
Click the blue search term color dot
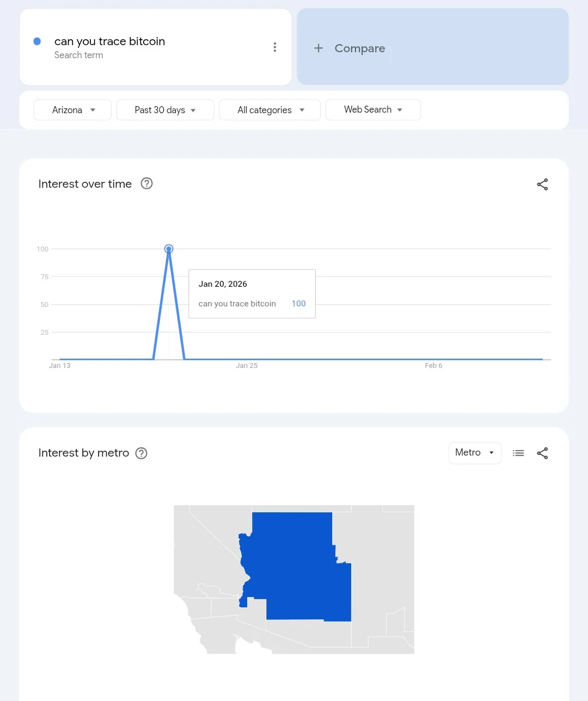point(37,41)
